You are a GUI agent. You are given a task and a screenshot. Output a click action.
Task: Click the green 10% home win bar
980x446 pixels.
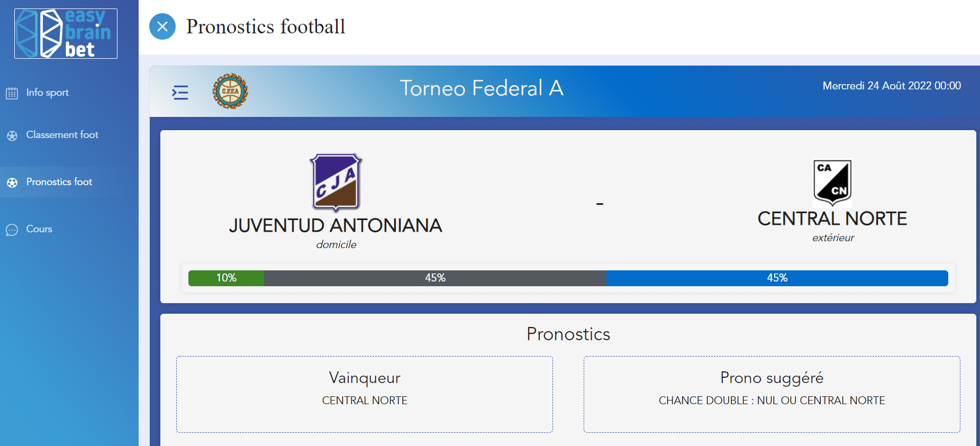click(x=226, y=278)
